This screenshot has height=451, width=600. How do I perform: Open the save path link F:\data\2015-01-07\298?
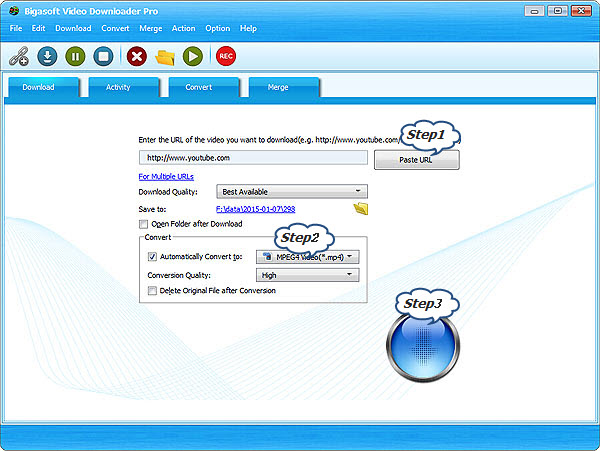coord(255,209)
